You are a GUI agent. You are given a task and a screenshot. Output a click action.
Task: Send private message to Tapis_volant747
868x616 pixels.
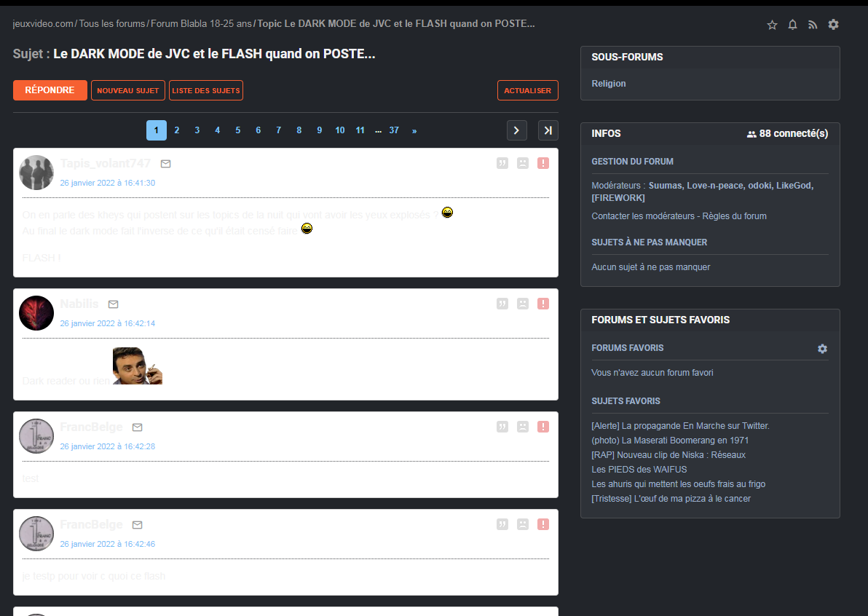click(x=165, y=164)
